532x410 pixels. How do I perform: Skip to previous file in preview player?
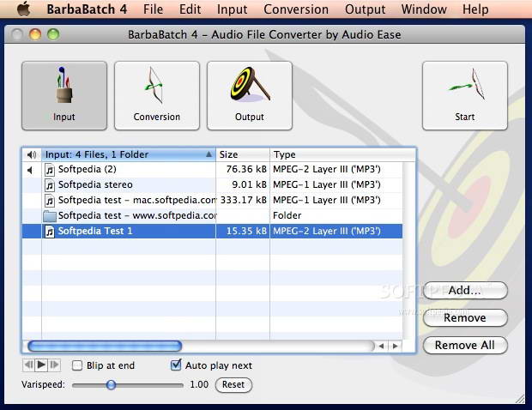[x=28, y=365]
